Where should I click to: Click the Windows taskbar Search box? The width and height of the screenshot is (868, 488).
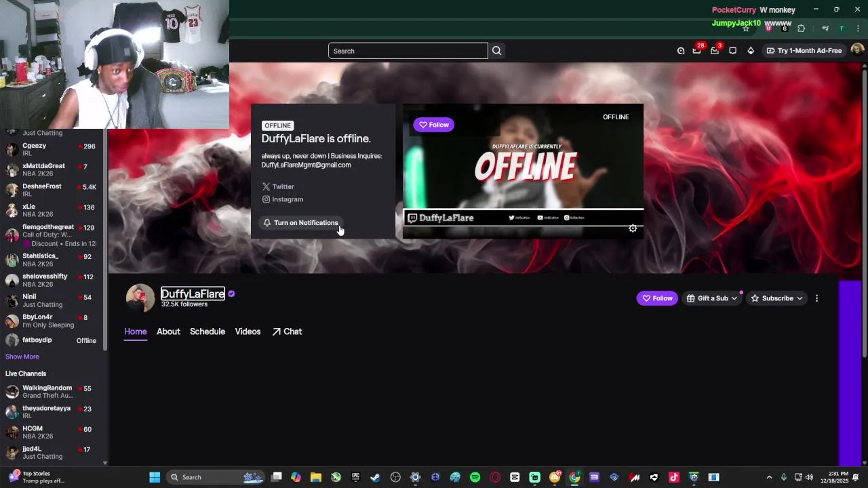216,477
